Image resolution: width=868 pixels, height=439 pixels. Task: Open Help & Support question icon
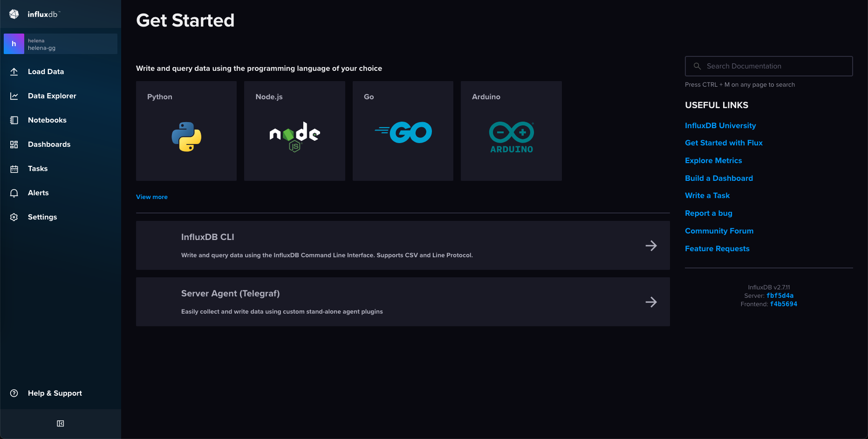click(x=14, y=393)
